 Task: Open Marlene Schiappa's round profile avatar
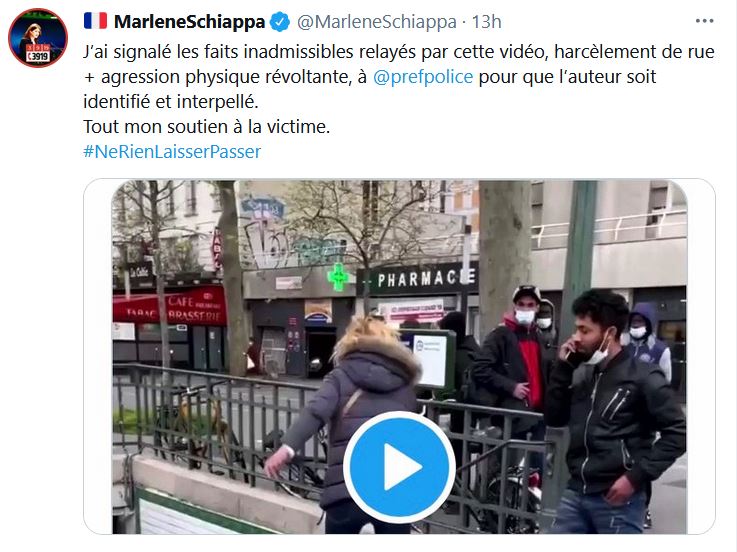pos(38,38)
